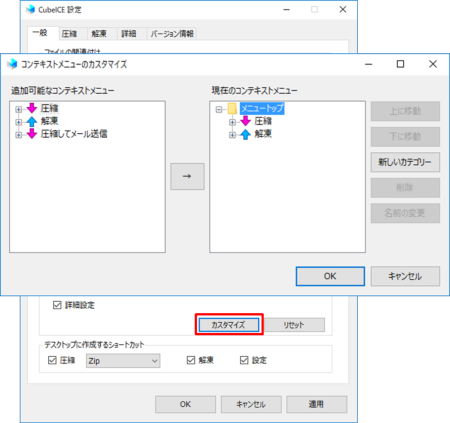Click the カスタマイズ button in settings window

[x=229, y=325]
